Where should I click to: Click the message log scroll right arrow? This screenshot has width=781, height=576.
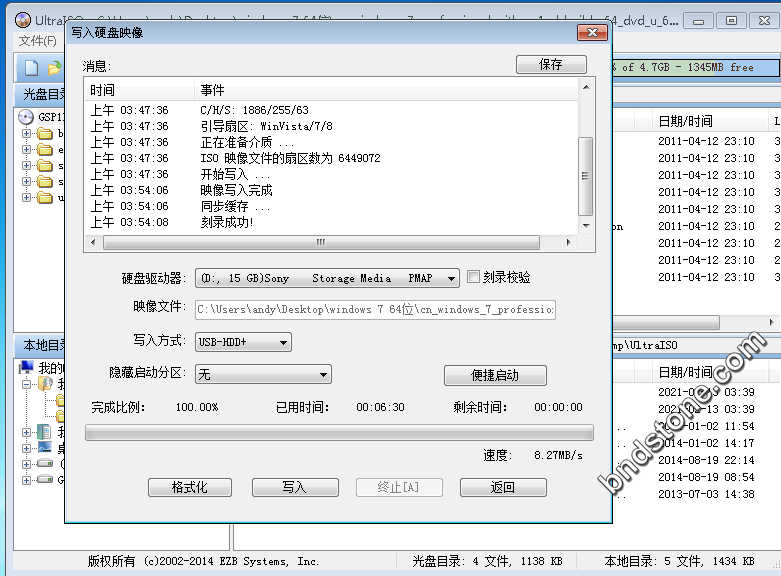[568, 243]
